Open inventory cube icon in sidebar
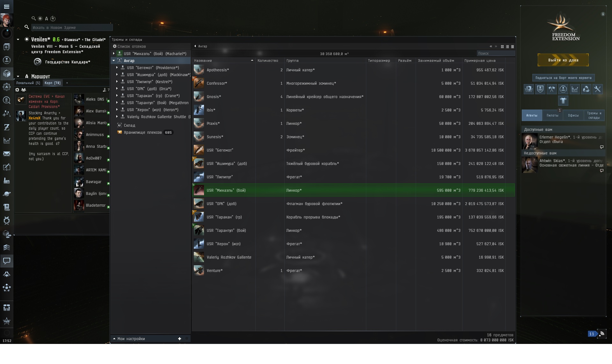612x364 pixels. pyautogui.click(x=7, y=74)
